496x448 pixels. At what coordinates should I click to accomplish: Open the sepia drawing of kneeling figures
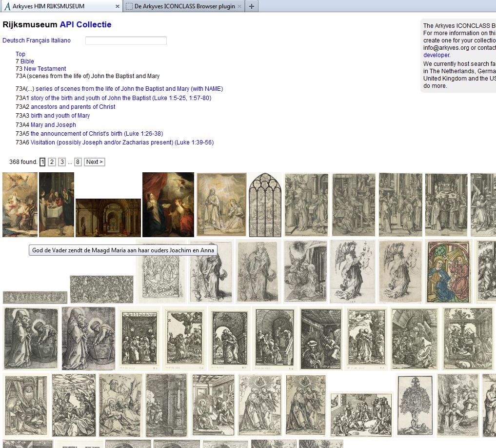(x=221, y=204)
